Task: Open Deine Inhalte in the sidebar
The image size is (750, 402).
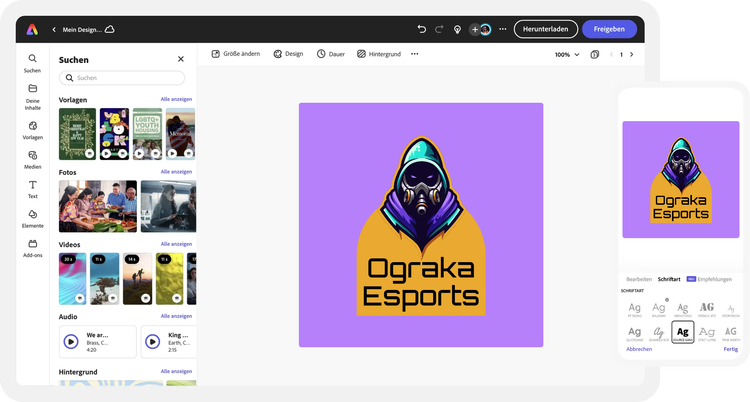Action: 33,97
